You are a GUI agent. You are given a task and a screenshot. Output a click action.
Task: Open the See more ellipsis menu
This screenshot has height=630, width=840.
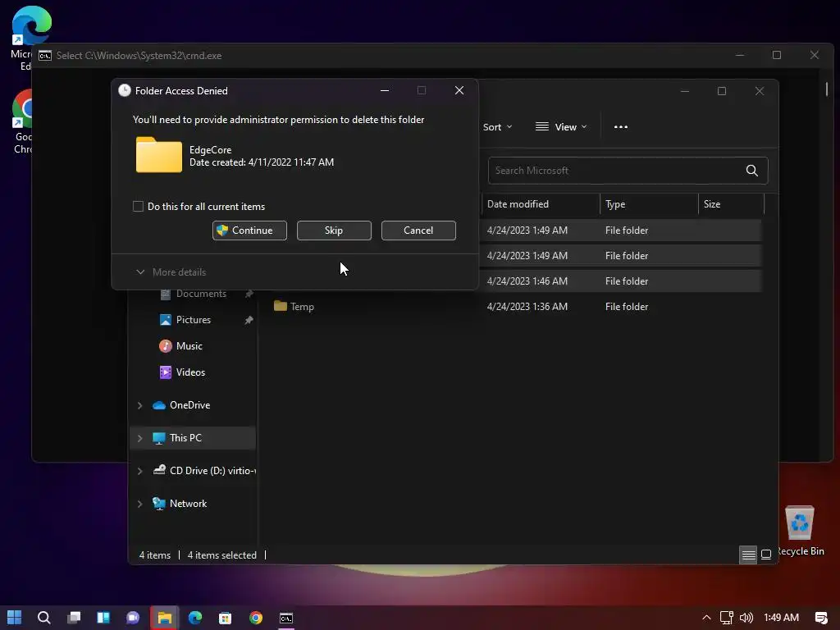coord(620,127)
